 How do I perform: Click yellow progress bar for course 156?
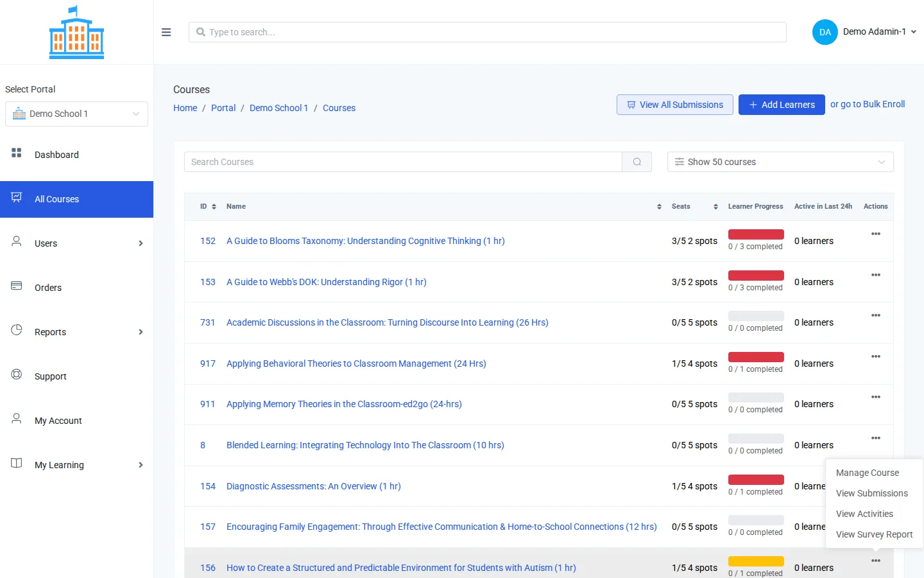coord(756,561)
